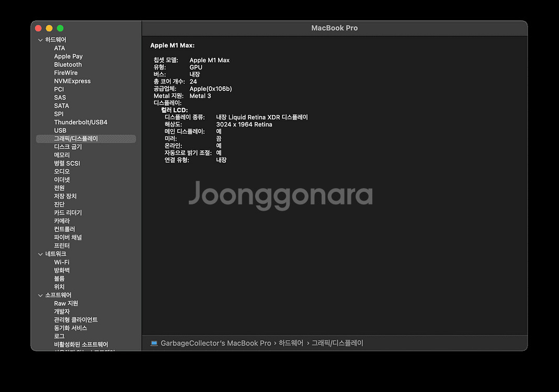Image resolution: width=559 pixels, height=392 pixels.
Task: Click the green full screen button
Action: [x=60, y=28]
